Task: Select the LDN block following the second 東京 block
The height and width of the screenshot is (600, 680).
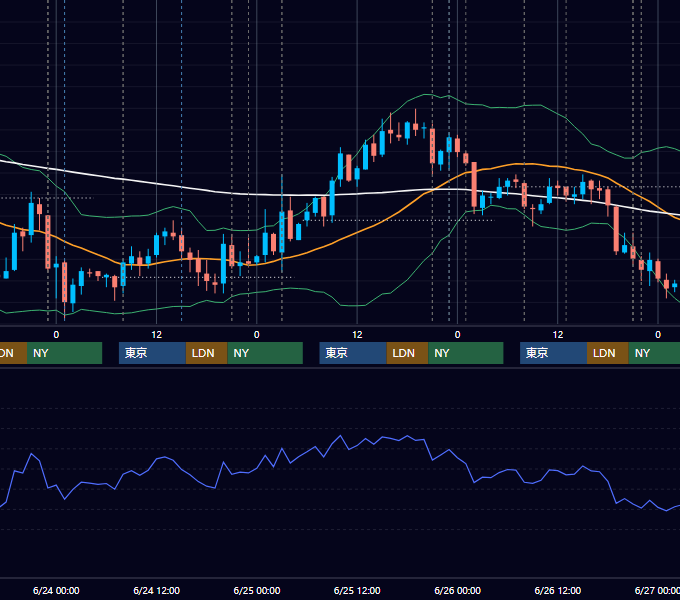Action: [x=407, y=353]
